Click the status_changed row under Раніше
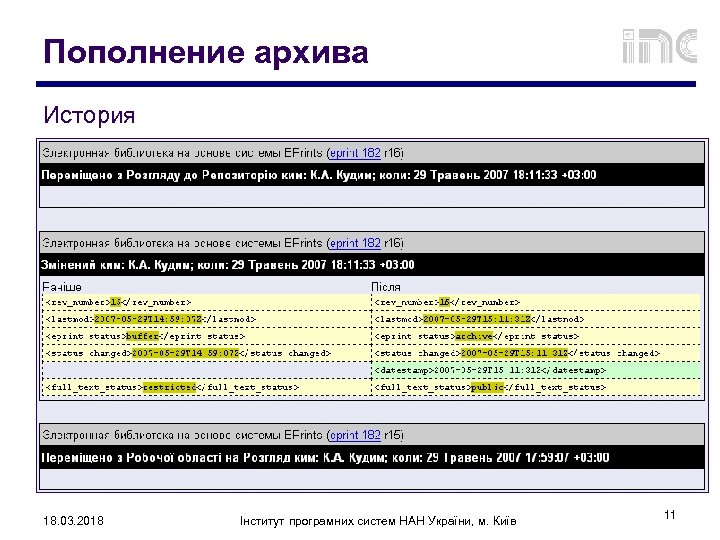 207,353
